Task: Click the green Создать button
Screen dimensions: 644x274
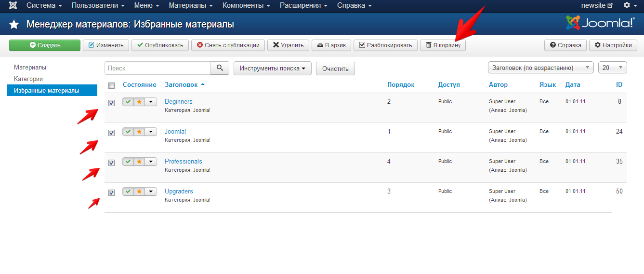Action: coord(45,45)
